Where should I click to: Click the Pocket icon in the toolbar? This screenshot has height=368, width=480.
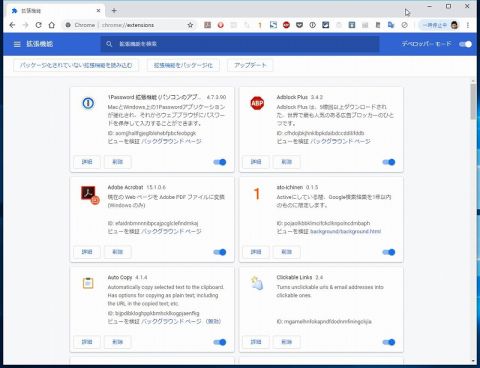coord(299,25)
